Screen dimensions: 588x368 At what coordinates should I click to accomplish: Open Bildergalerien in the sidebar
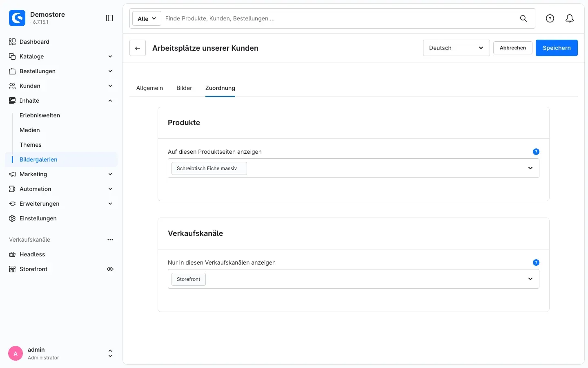38,159
